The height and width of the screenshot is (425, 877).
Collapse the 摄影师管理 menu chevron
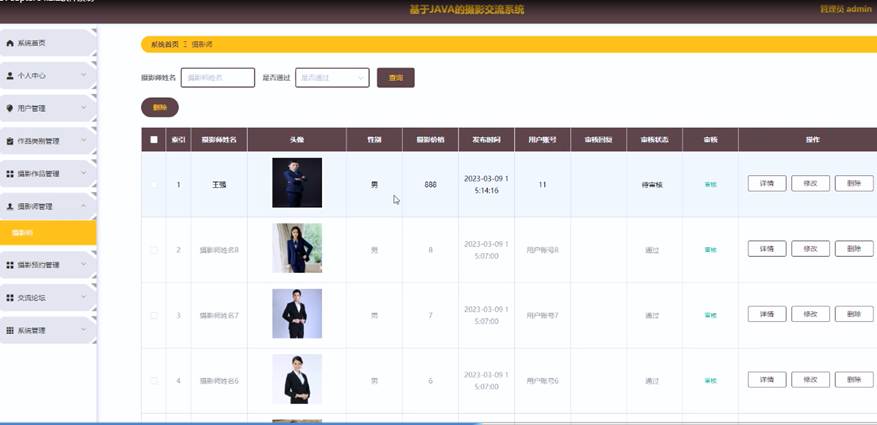pos(84,206)
